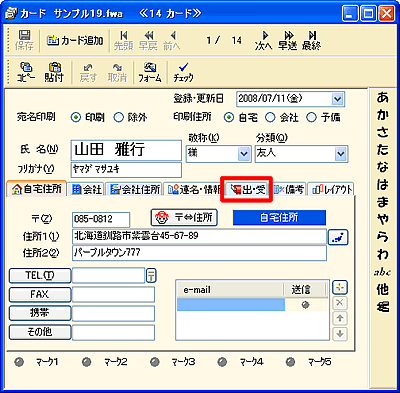The height and width of the screenshot is (393, 400).
Task: Click the 早戻 fast-back icon
Action: click(x=148, y=40)
